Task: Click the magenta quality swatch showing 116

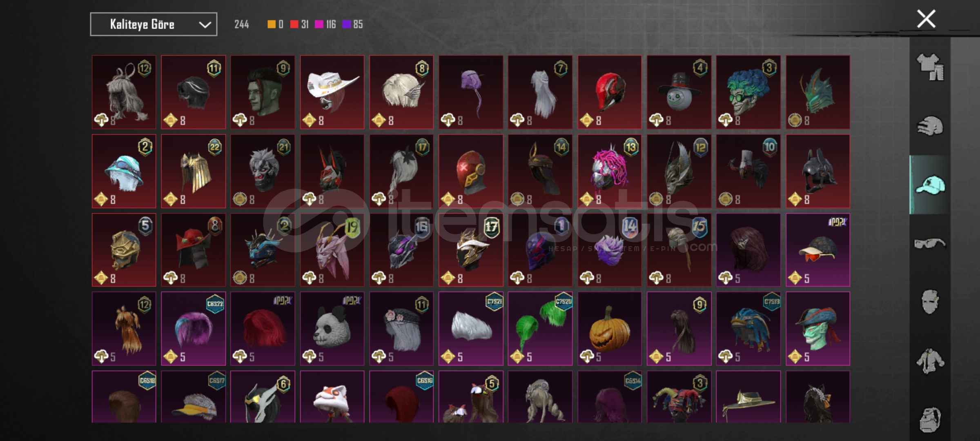Action: [319, 24]
